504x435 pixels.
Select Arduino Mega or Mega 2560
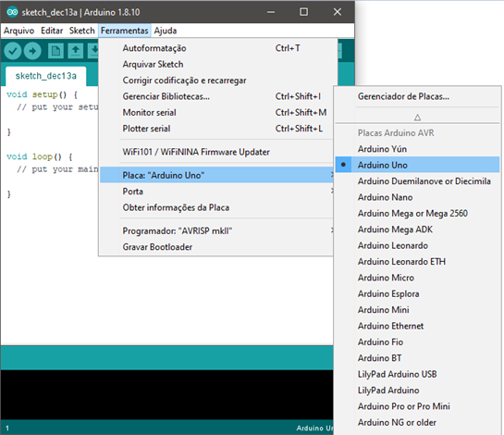(x=417, y=213)
